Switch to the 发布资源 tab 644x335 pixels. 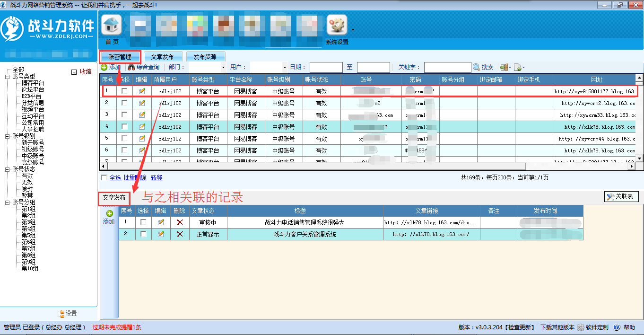coord(205,57)
